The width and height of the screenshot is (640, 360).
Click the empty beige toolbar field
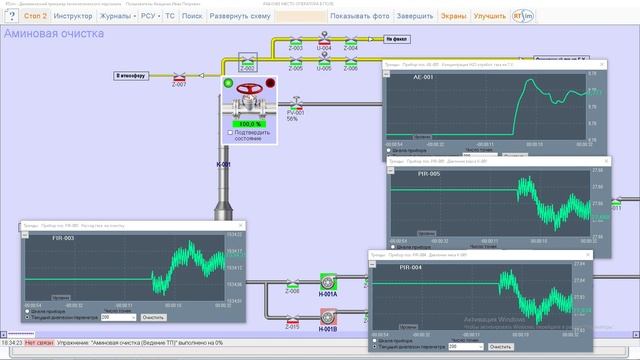pyautogui.click(x=300, y=16)
